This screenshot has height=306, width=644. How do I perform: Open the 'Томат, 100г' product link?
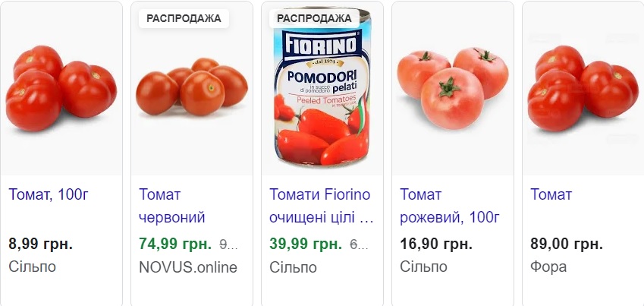[49, 194]
